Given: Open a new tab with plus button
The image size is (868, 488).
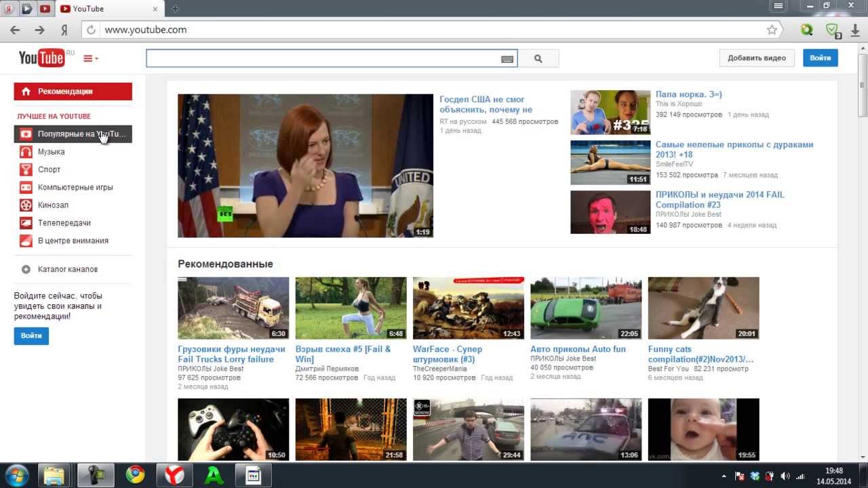Looking at the screenshot, I should 175,9.
